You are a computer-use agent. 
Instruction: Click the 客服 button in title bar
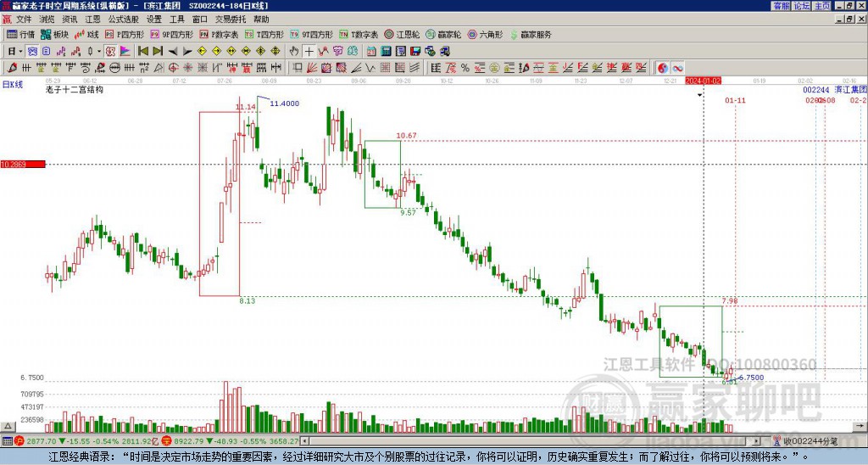coord(781,6)
